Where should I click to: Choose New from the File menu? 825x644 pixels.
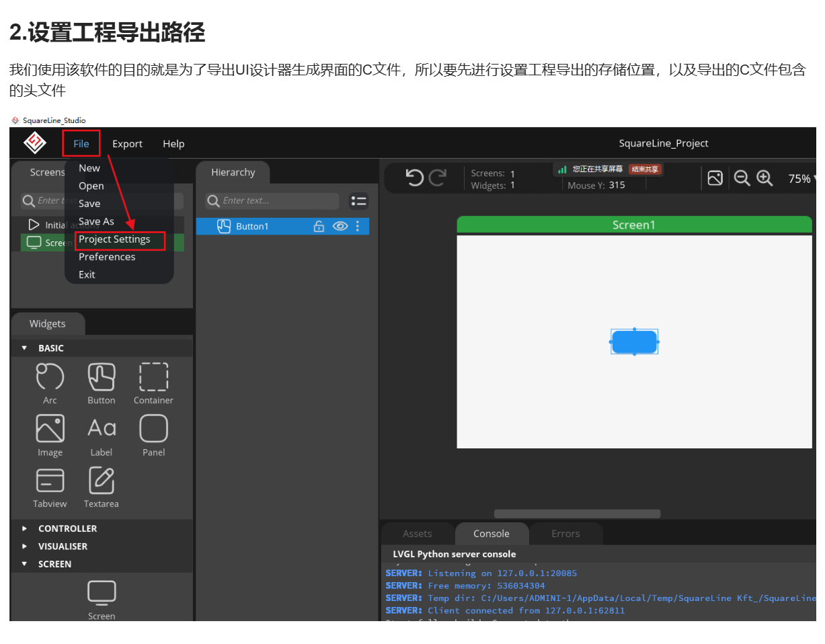pyautogui.click(x=89, y=168)
